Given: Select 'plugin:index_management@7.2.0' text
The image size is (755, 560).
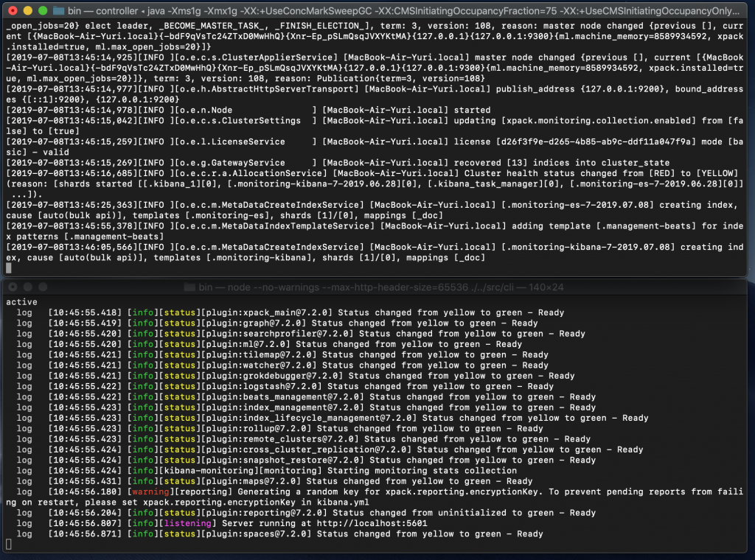Looking at the screenshot, I should point(285,407).
